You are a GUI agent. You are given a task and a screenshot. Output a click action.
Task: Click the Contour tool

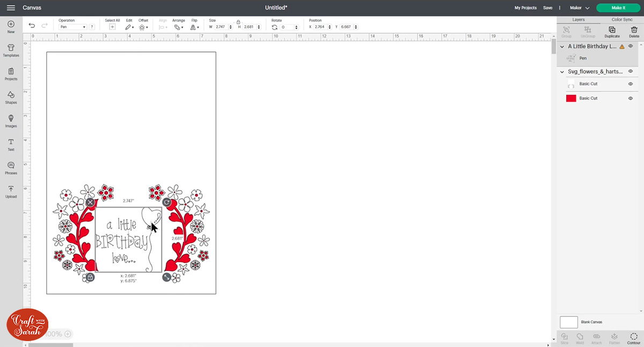point(633,338)
